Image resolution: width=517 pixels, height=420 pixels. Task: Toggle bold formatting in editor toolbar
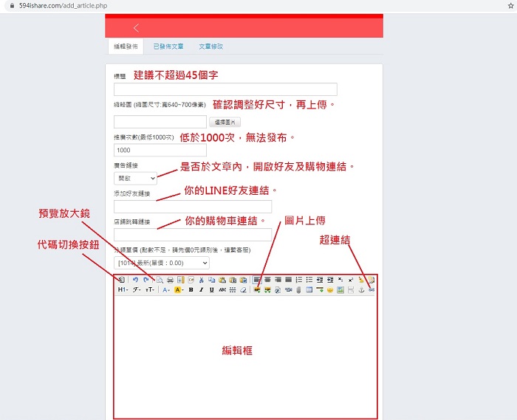(x=191, y=290)
